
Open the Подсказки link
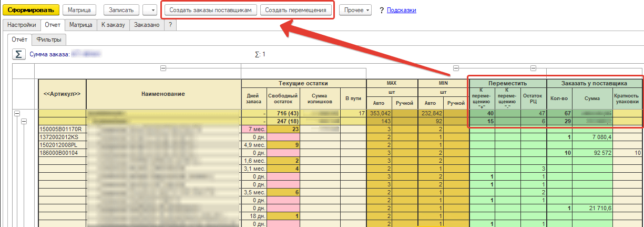point(402,10)
